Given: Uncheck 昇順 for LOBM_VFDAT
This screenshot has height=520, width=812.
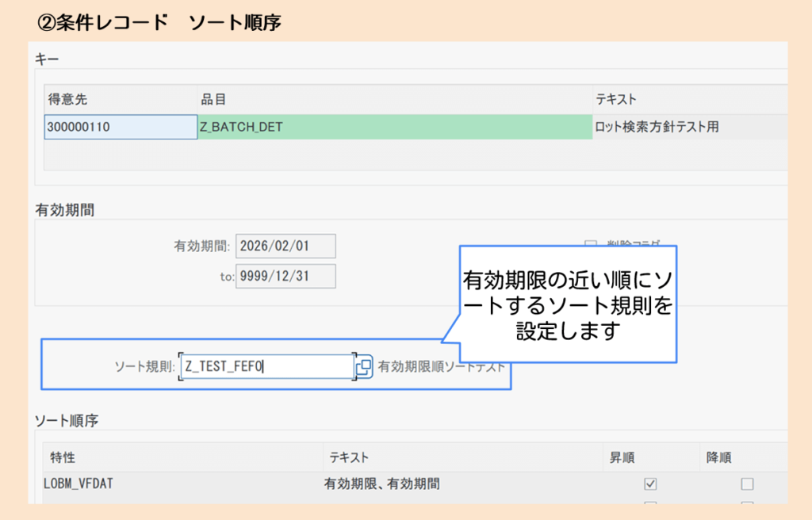Looking at the screenshot, I should click(x=650, y=482).
